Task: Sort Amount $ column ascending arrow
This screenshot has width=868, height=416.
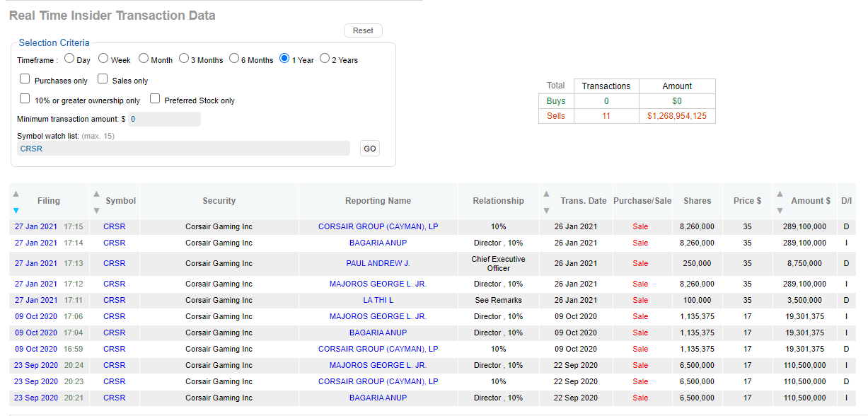Action: 780,194
